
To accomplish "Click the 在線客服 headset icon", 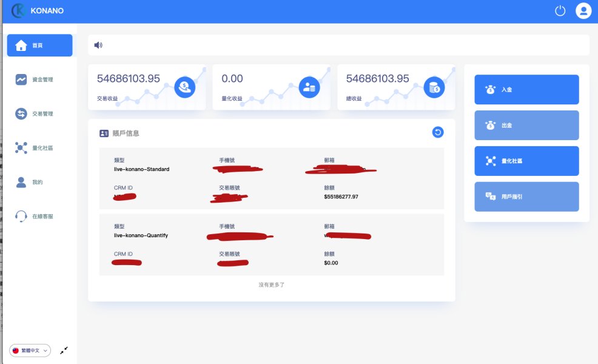I will pyautogui.click(x=21, y=217).
